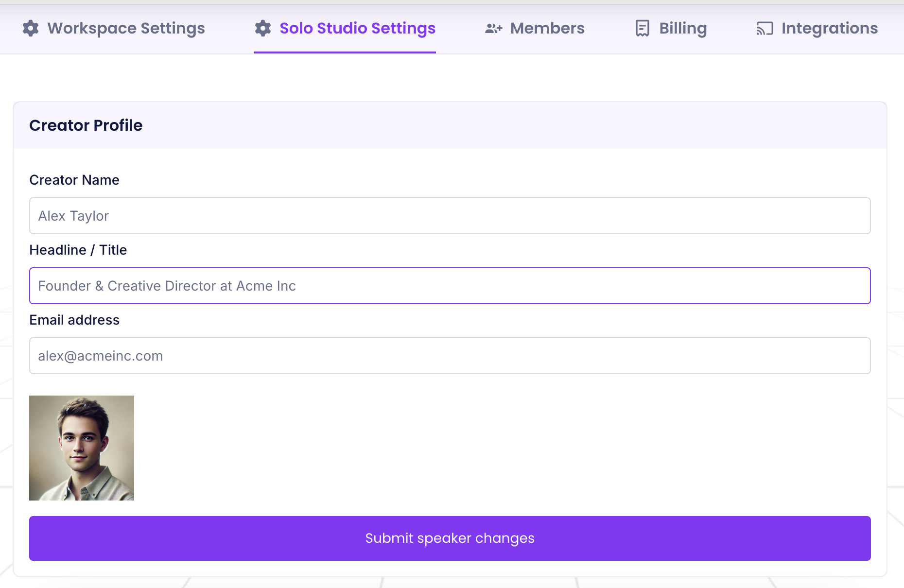Open the Workspace Settings tab
Screen dimensions: 904x588
114,28
